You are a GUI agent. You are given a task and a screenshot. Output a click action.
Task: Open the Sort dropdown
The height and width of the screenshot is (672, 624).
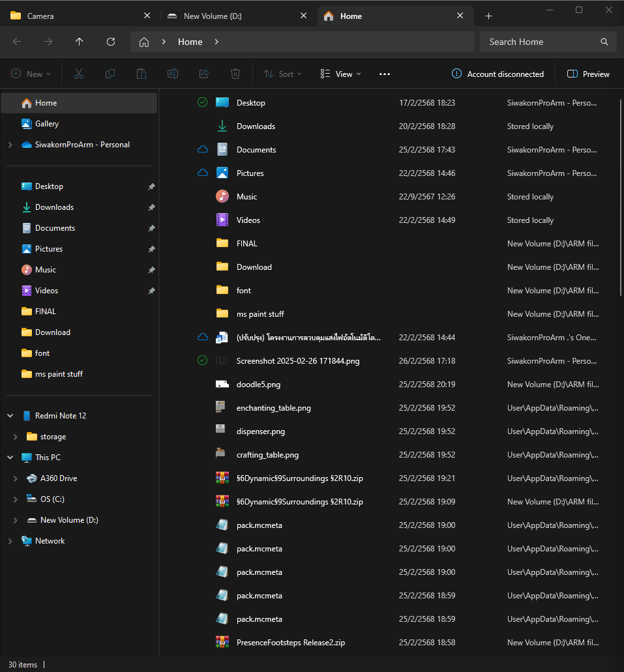pos(282,74)
